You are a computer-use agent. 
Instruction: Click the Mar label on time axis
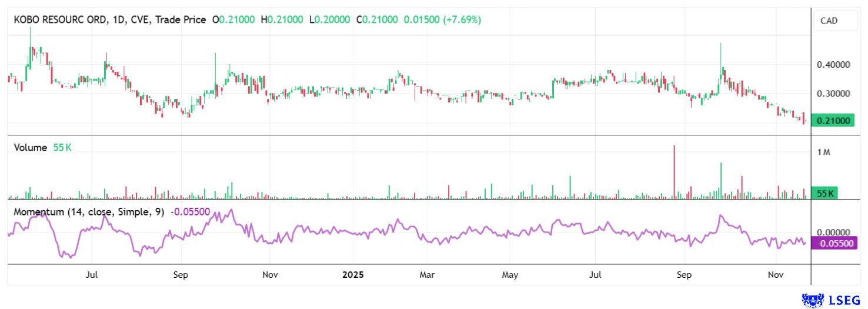pyautogui.click(x=426, y=275)
